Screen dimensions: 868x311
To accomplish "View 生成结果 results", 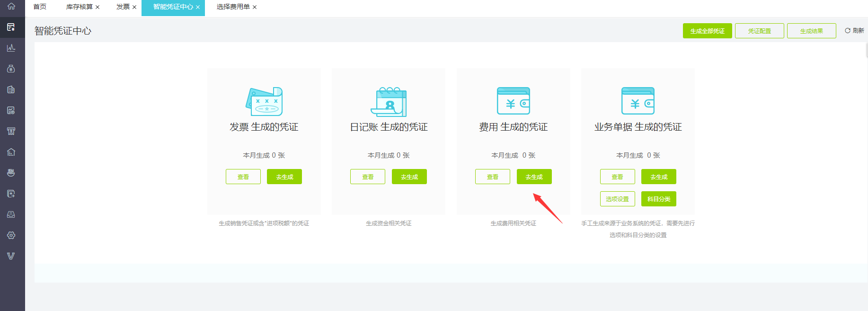I will point(811,31).
